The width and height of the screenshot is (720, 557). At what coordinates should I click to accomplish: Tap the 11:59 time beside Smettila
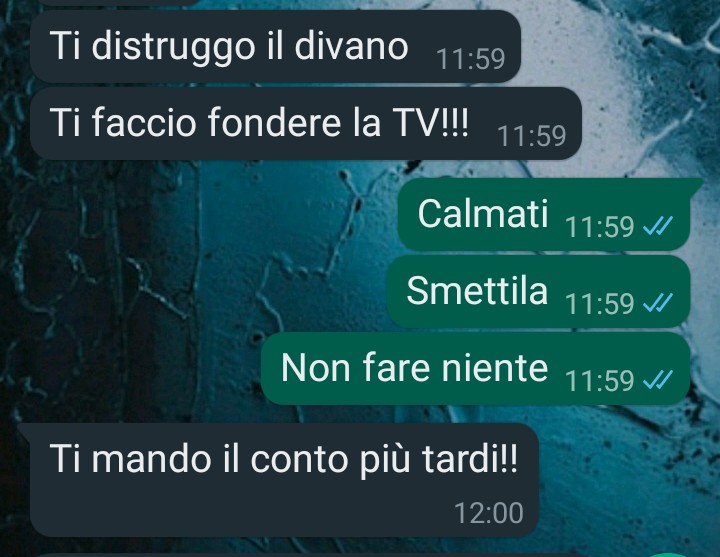pyautogui.click(x=600, y=303)
